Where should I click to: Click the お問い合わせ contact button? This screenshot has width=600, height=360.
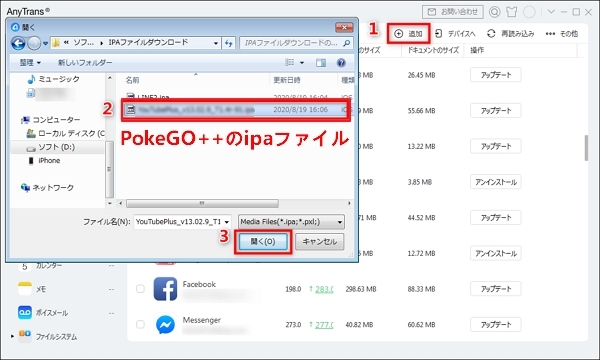[453, 12]
